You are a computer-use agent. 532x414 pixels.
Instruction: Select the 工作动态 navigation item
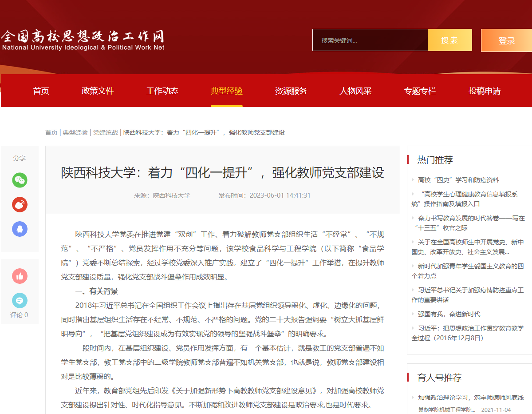(x=162, y=91)
